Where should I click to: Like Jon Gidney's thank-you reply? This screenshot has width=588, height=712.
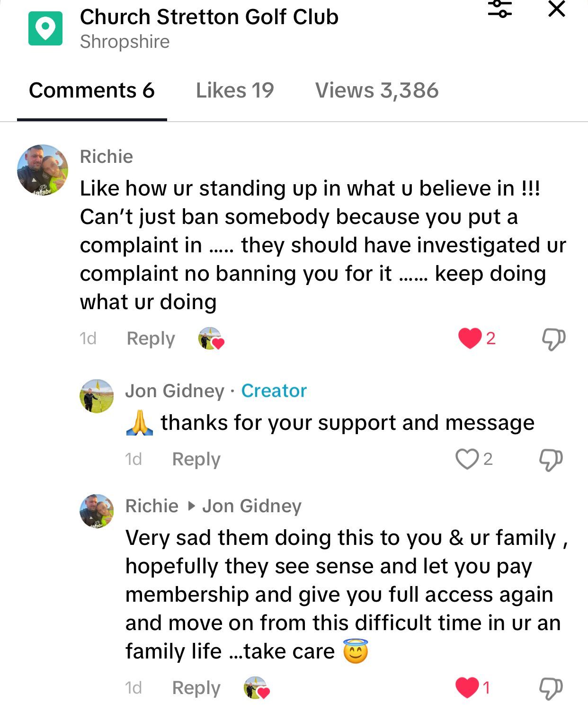467,459
